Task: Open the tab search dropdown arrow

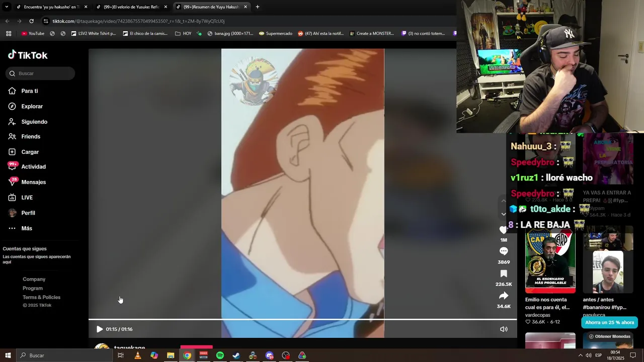Action: [x=6, y=7]
